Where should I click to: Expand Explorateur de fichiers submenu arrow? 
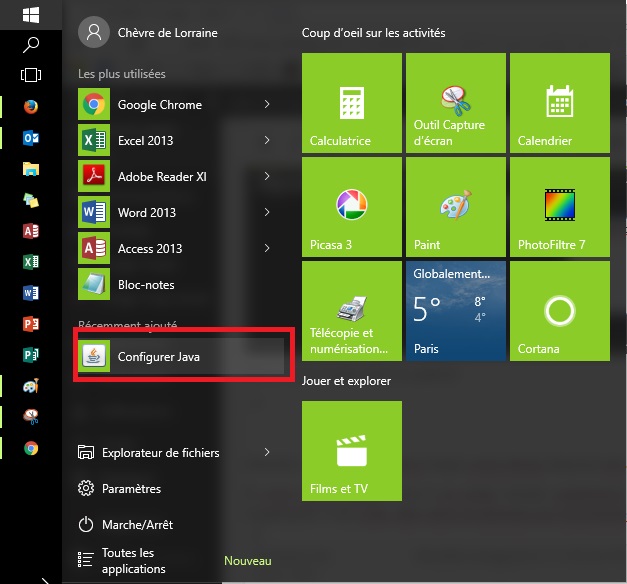267,452
